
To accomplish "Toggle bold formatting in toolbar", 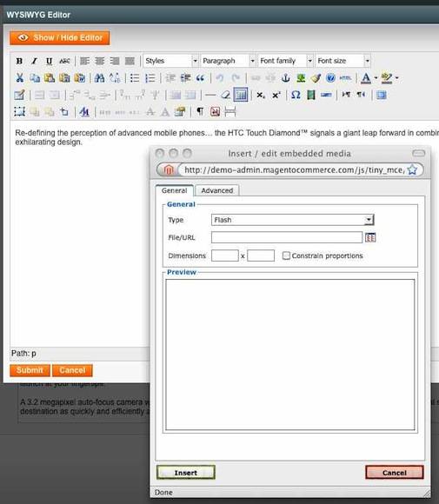I will (19, 61).
